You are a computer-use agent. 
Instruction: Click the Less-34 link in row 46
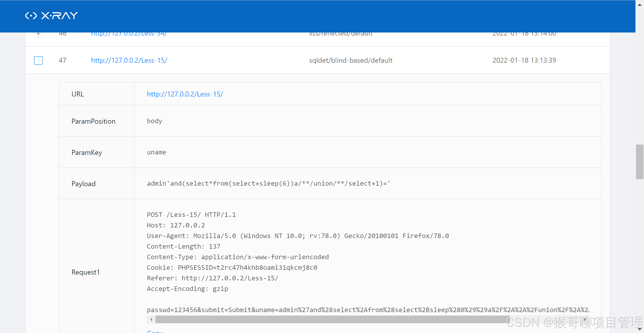pos(129,34)
